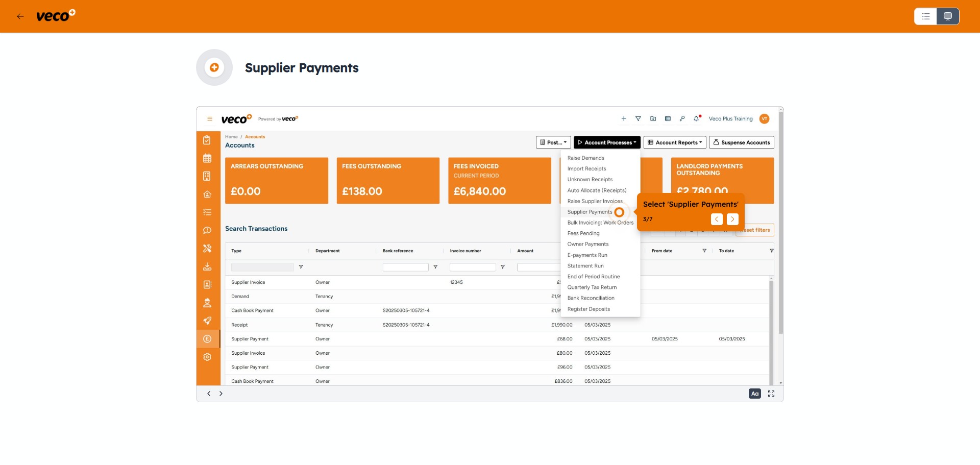This screenshot has height=465, width=980.
Task: Click the Bank reference filter input
Action: (405, 267)
